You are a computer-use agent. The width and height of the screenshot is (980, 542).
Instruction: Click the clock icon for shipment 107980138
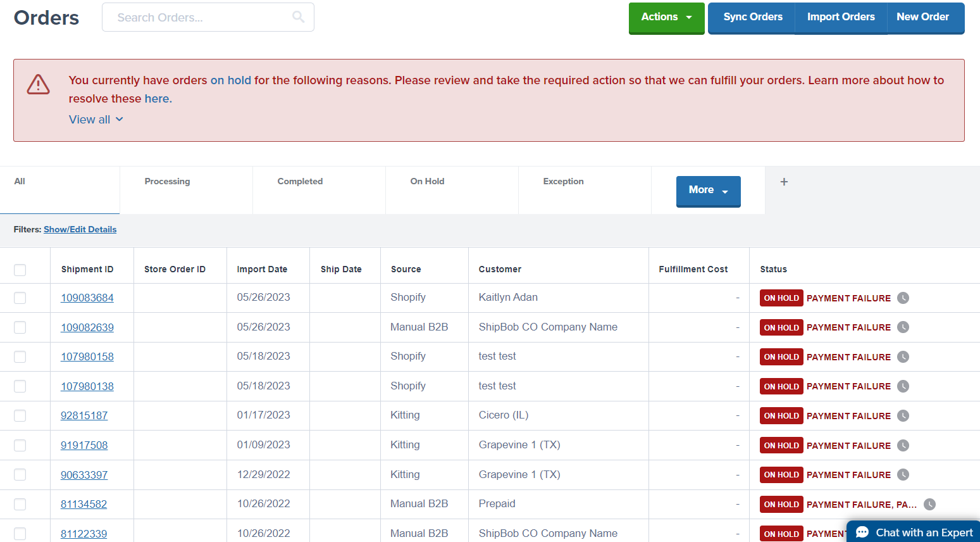tap(903, 386)
